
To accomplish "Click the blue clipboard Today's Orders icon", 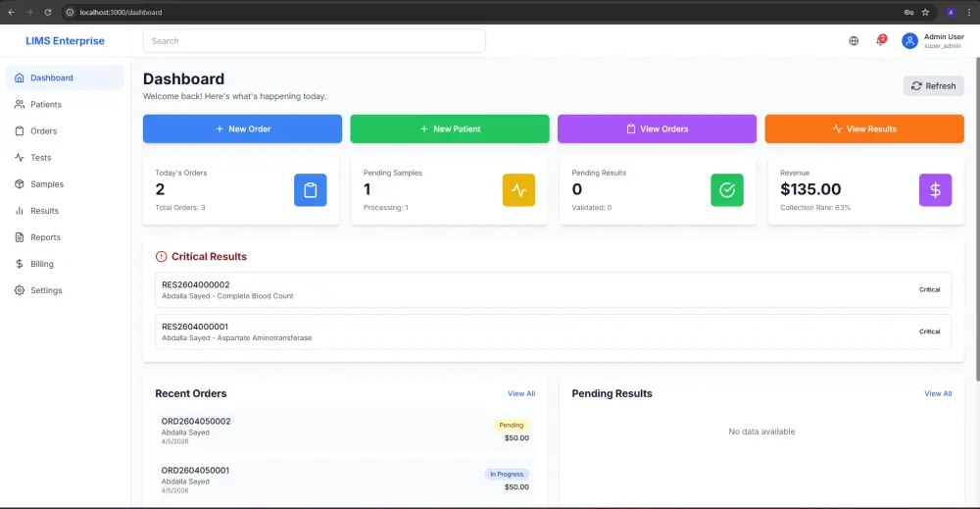I will tap(310, 190).
